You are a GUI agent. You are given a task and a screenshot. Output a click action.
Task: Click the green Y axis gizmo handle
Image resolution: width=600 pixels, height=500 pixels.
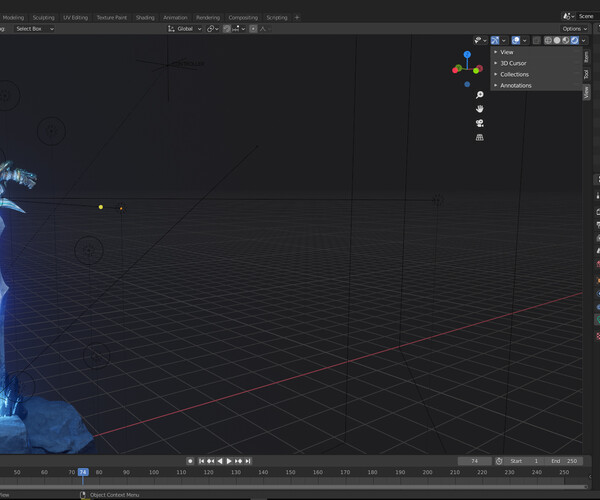[476, 70]
